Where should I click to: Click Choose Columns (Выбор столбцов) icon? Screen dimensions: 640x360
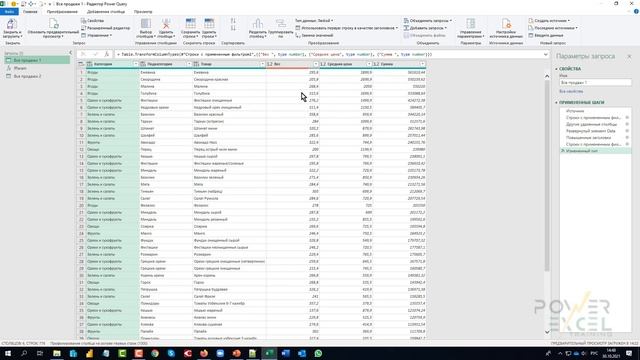click(146, 24)
